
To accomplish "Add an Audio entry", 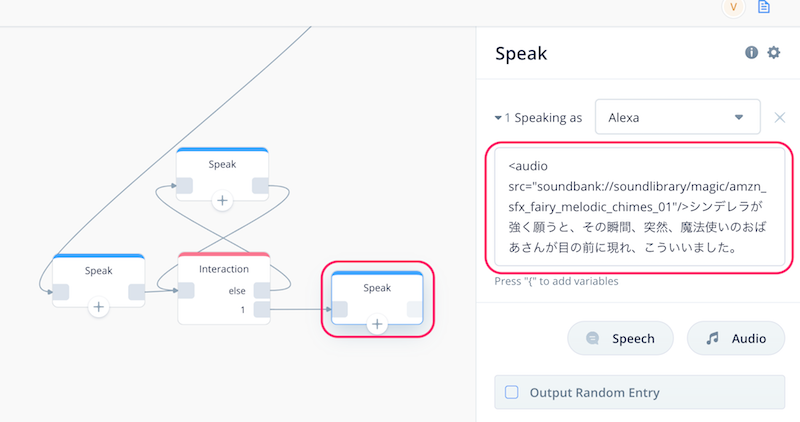I will tap(736, 338).
